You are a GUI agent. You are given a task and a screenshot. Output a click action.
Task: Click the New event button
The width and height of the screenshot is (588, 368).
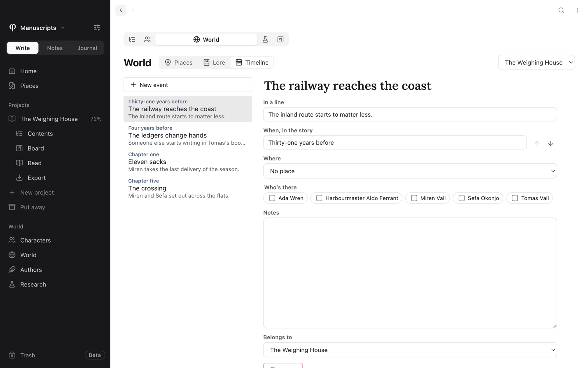[188, 85]
